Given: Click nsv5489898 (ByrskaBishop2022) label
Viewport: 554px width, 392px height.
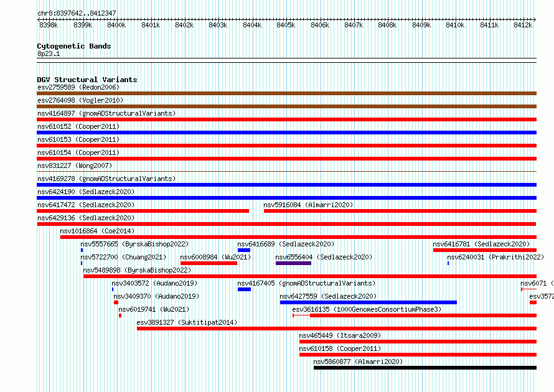Looking at the screenshot, I should pos(137,270).
